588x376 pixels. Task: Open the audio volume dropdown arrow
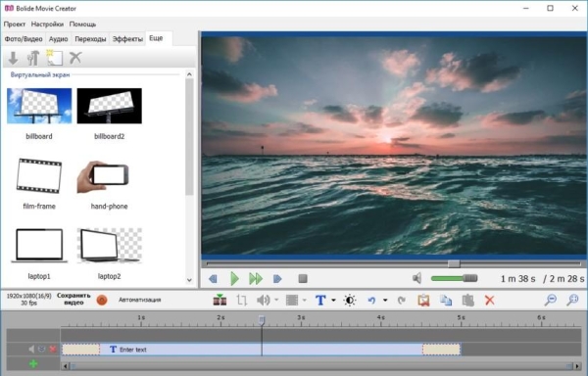pyautogui.click(x=276, y=300)
